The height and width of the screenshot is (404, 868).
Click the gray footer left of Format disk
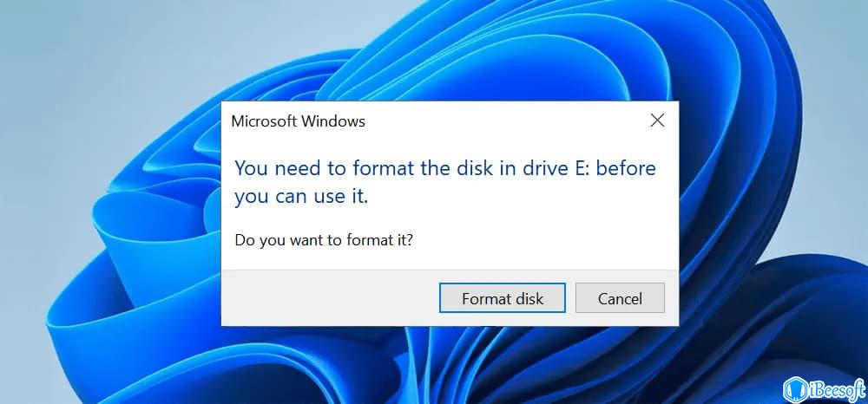point(330,298)
